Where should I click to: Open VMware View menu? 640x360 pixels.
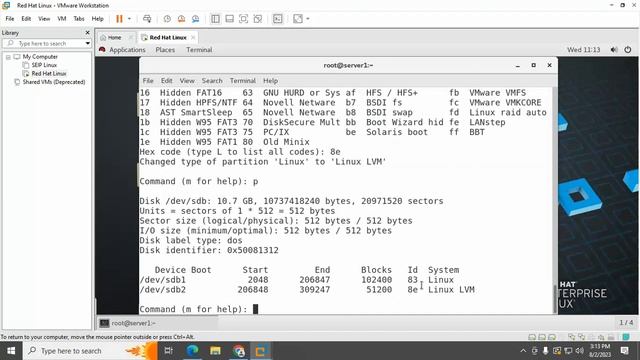click(44, 19)
